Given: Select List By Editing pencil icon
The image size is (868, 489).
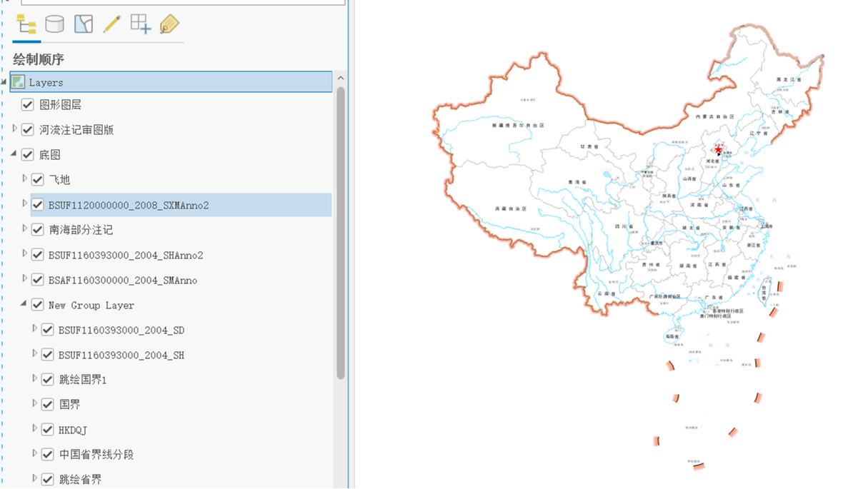Looking at the screenshot, I should [112, 24].
